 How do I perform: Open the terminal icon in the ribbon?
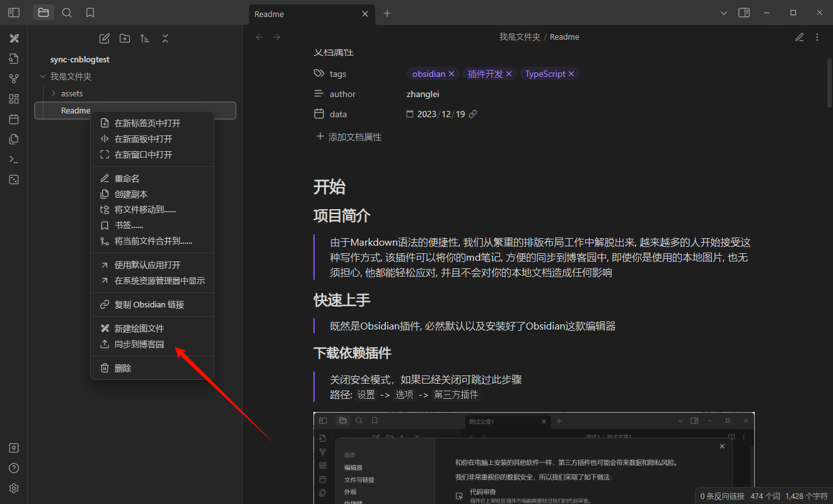coord(14,159)
